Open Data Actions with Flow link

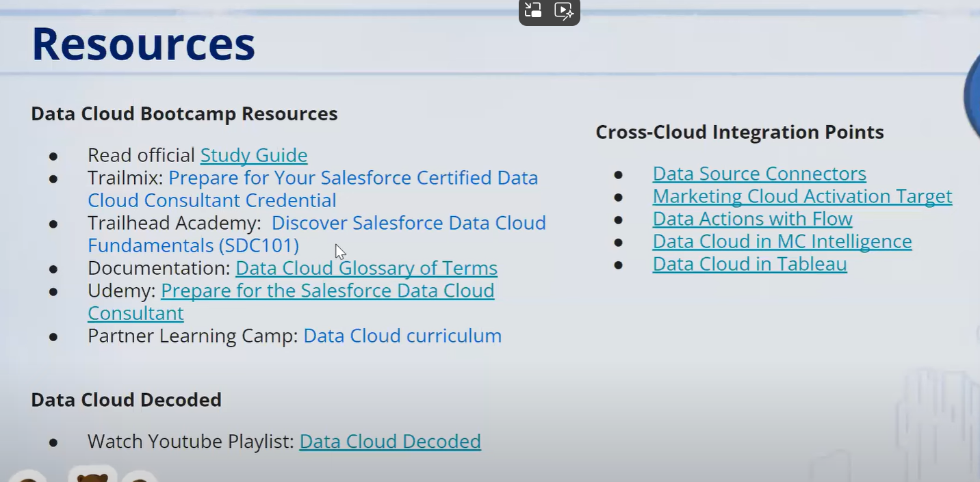(x=752, y=219)
